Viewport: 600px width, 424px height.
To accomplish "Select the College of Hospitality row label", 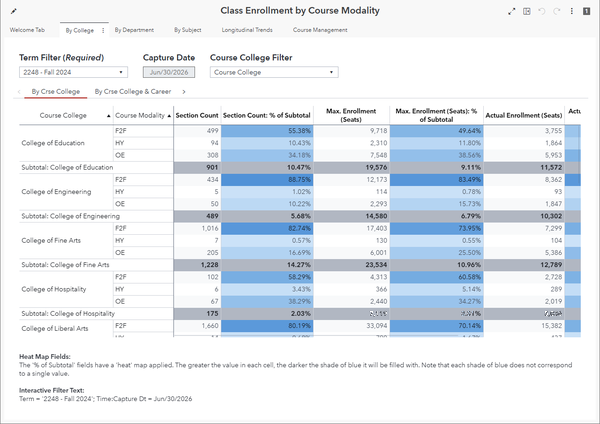I will 54,289.
